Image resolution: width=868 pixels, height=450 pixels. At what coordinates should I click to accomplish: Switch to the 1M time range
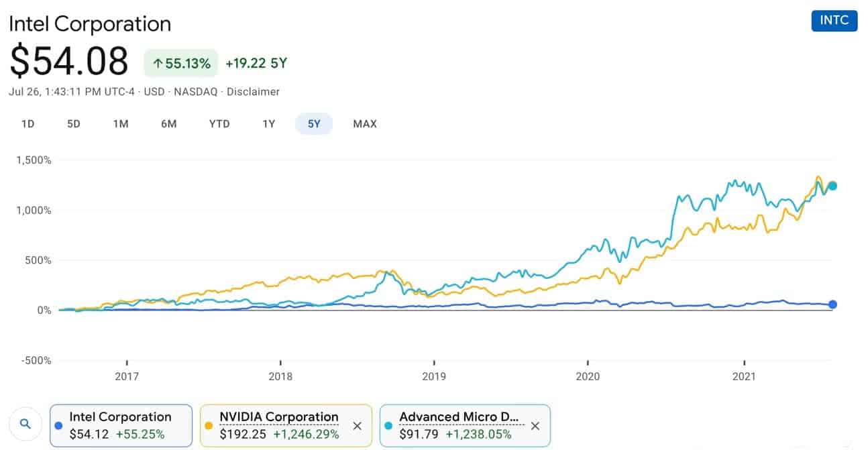coord(121,124)
